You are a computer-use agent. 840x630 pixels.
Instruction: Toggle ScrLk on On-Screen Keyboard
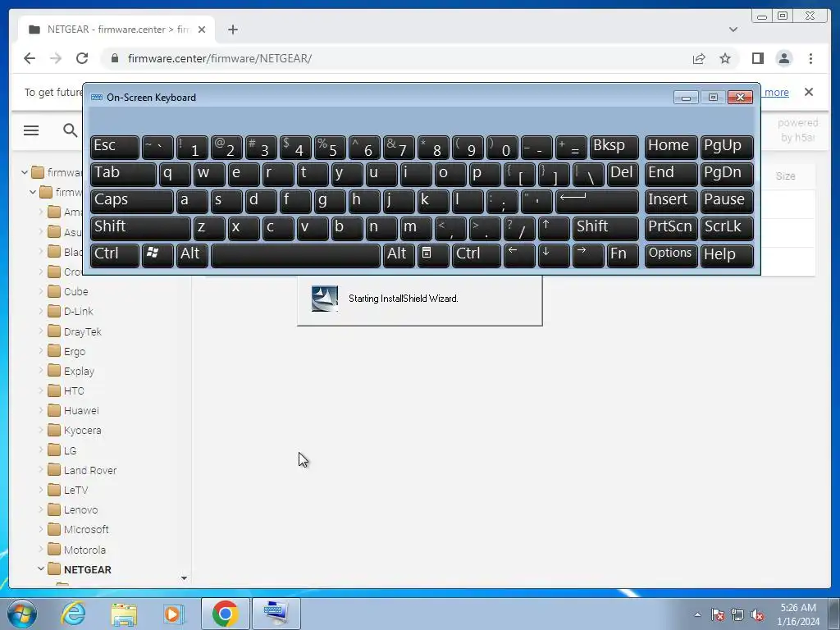pyautogui.click(x=727, y=228)
